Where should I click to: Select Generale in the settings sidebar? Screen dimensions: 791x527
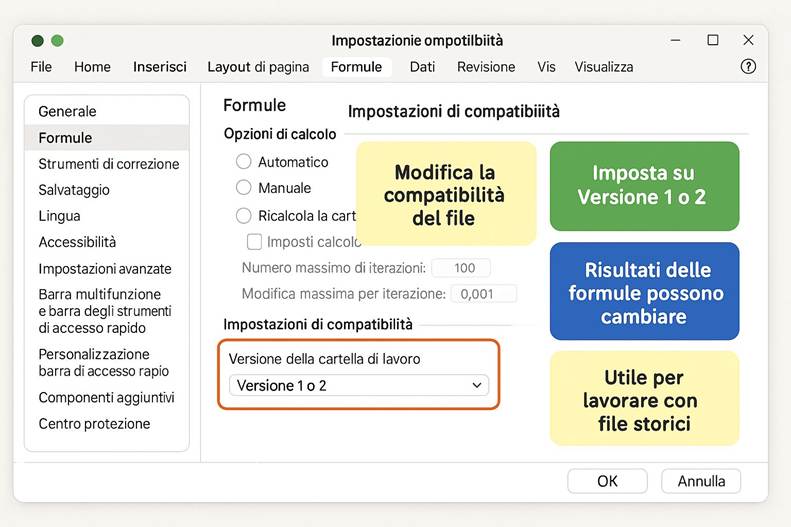click(x=67, y=111)
